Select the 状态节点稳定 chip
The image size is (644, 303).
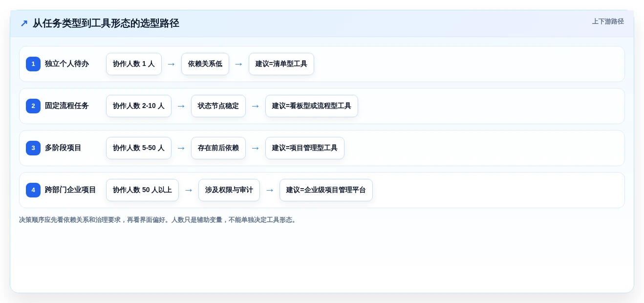pyautogui.click(x=218, y=106)
